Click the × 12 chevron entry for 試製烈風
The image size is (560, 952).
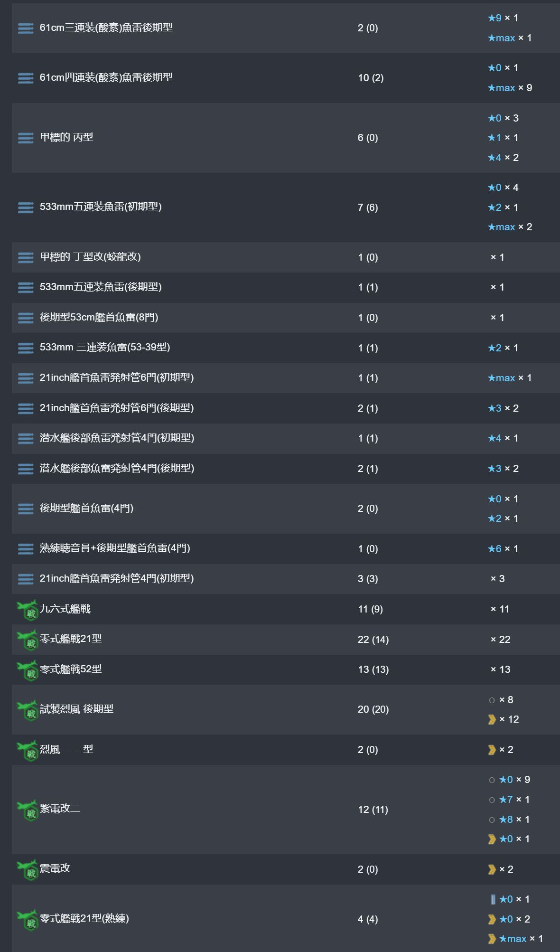click(504, 720)
